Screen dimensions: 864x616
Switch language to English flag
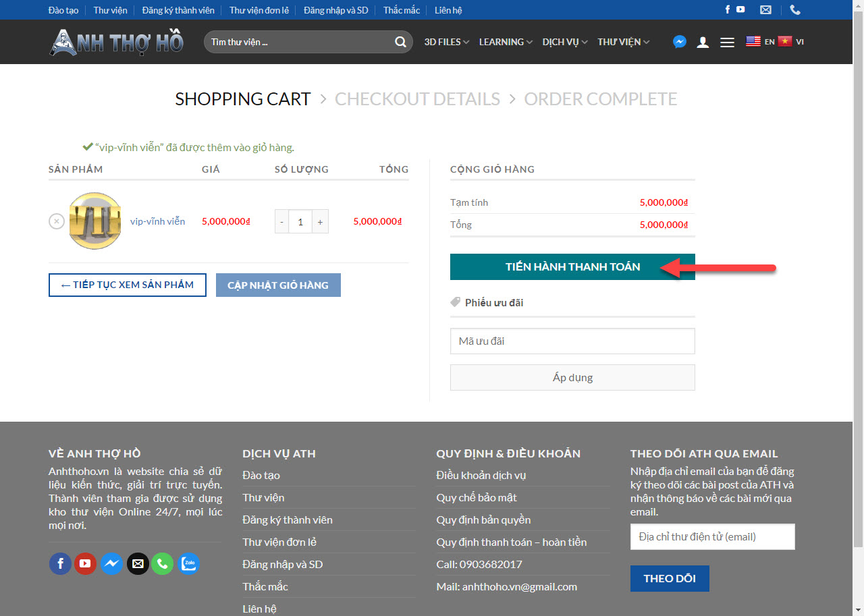753,41
